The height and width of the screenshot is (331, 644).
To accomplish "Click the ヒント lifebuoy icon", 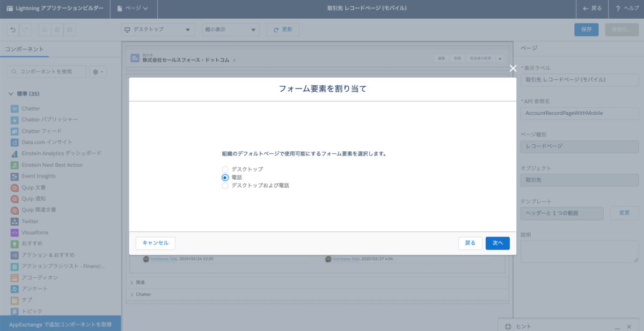I will [507, 327].
